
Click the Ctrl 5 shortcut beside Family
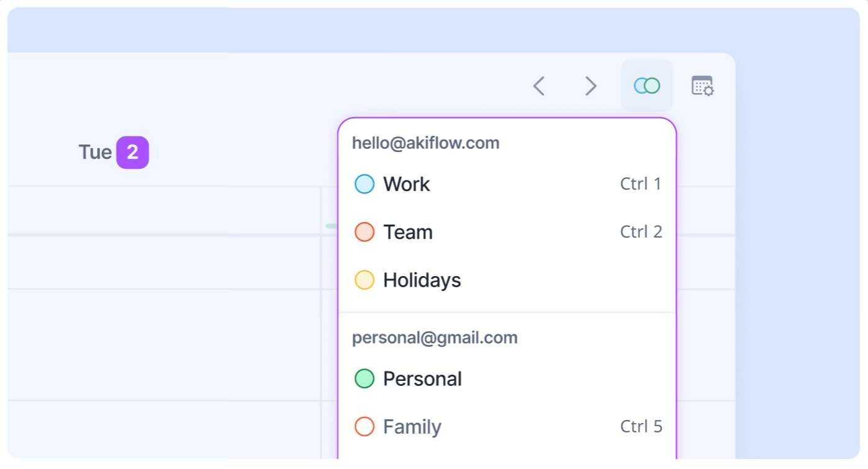pos(641,427)
